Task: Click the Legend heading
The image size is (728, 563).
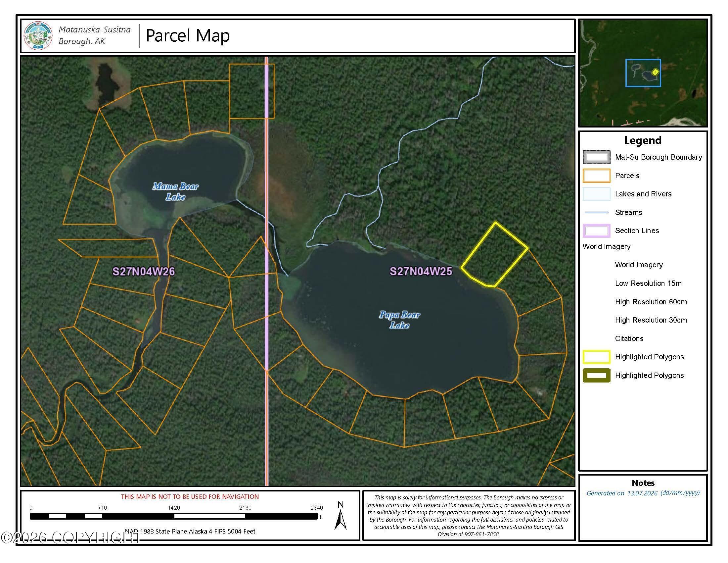Action: pos(643,140)
